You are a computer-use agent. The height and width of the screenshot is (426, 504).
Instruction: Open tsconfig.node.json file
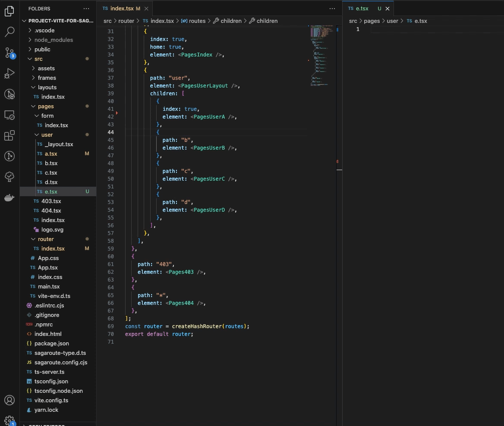[58, 391]
